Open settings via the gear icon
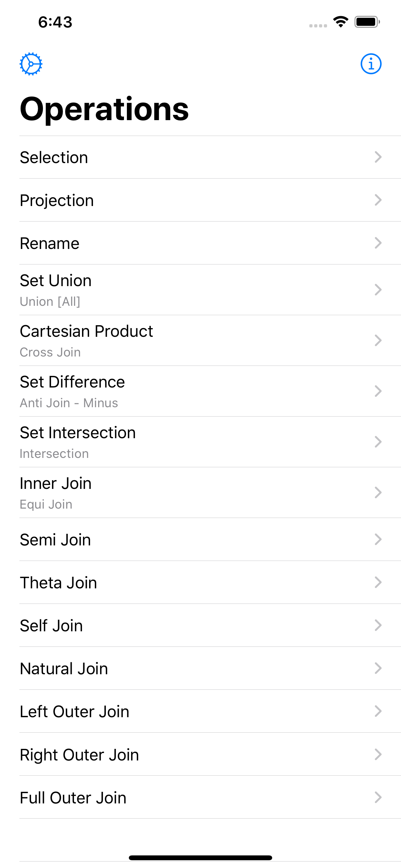The height and width of the screenshot is (868, 401). [x=31, y=64]
